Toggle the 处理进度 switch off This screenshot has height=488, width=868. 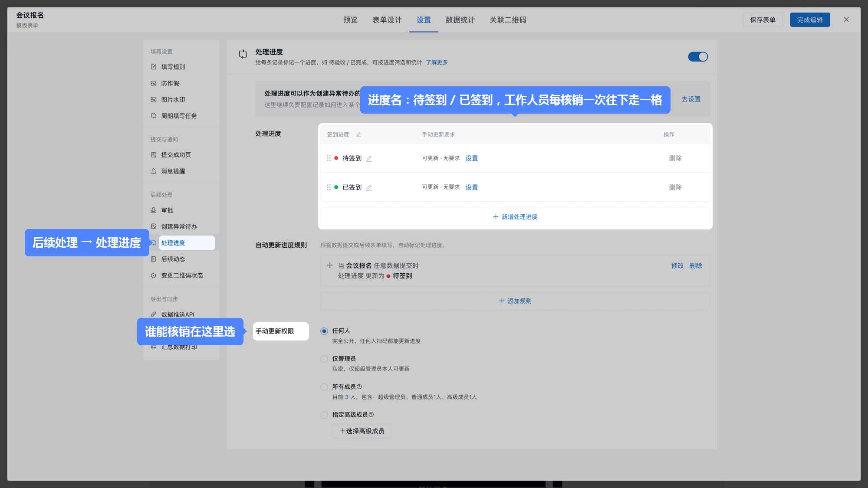698,57
